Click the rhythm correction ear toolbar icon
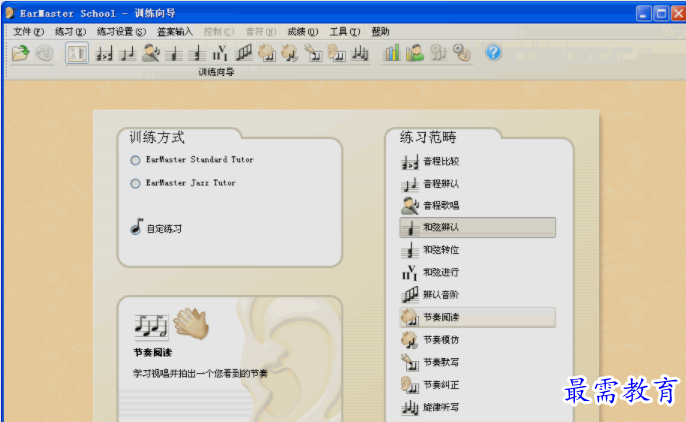The image size is (686, 422). pyautogui.click(x=336, y=53)
